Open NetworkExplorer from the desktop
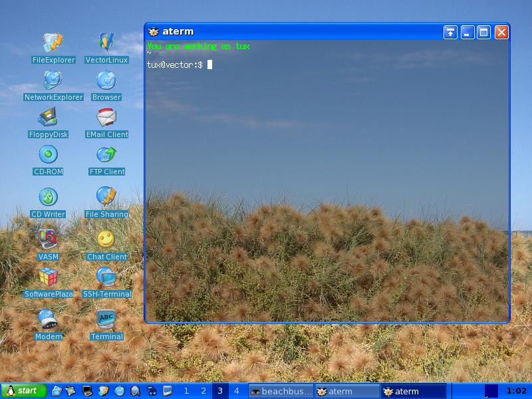 pyautogui.click(x=53, y=80)
